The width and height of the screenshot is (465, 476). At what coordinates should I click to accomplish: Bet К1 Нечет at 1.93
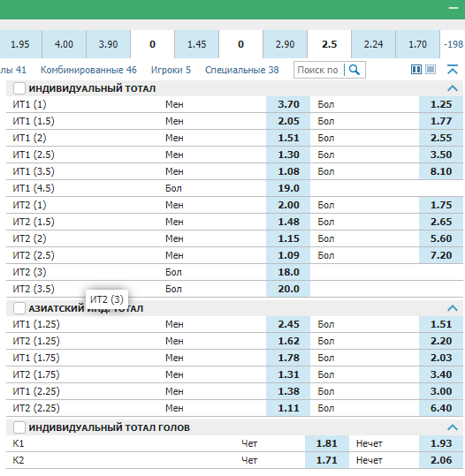click(x=441, y=443)
